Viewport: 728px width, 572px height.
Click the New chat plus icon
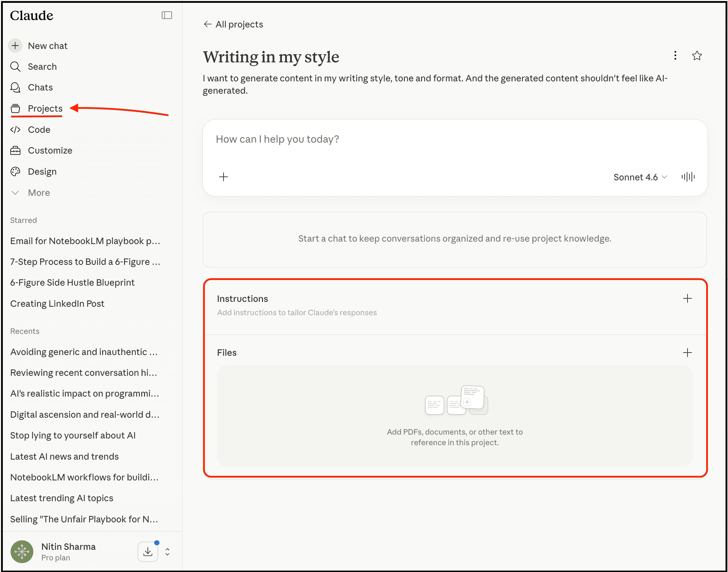[x=15, y=46]
